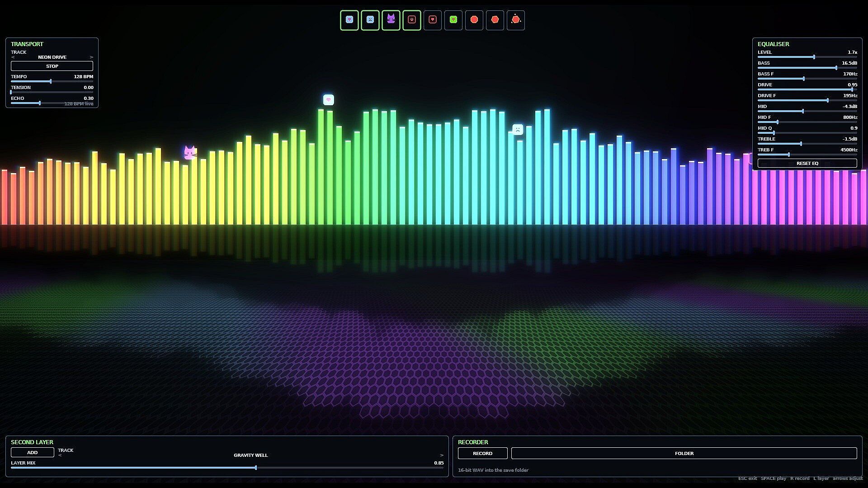The height and width of the screenshot is (488, 868).
Task: Stop playback with the STOP button
Action: pos(52,66)
